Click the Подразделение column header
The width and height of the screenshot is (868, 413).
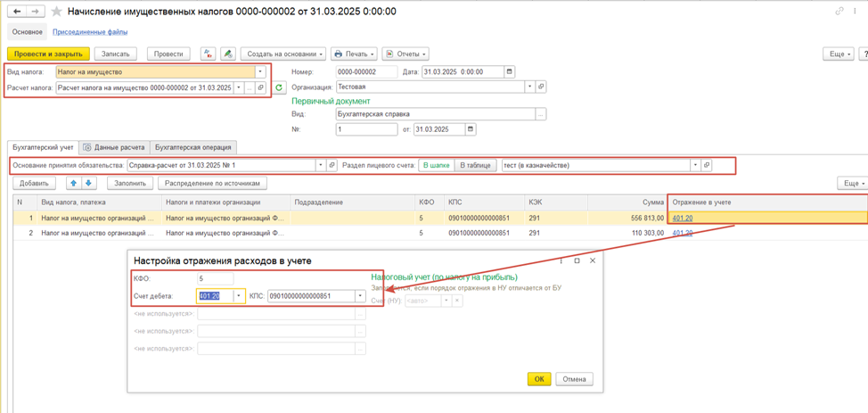pyautogui.click(x=353, y=202)
